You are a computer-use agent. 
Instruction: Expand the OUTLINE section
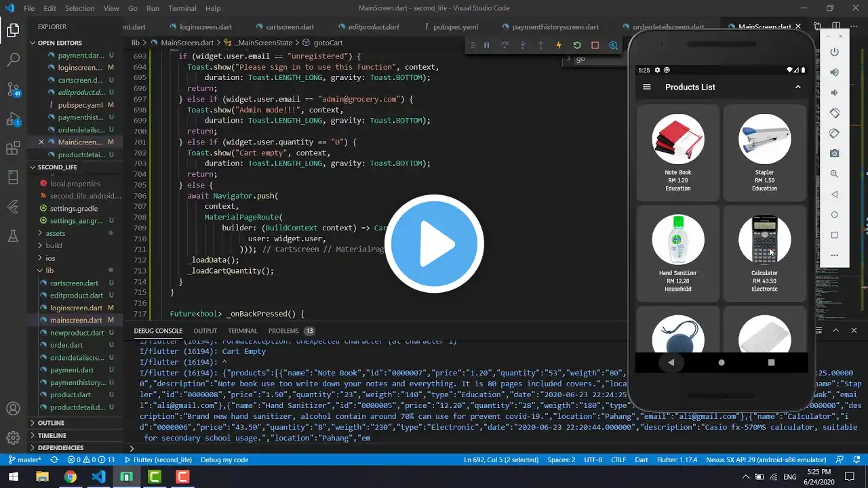pyautogui.click(x=51, y=423)
